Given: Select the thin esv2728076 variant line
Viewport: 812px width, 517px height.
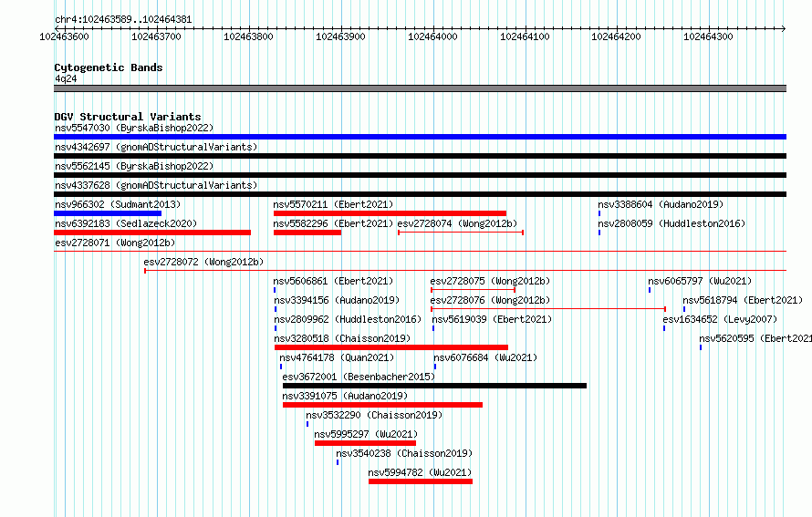Looking at the screenshot, I should point(548,309).
